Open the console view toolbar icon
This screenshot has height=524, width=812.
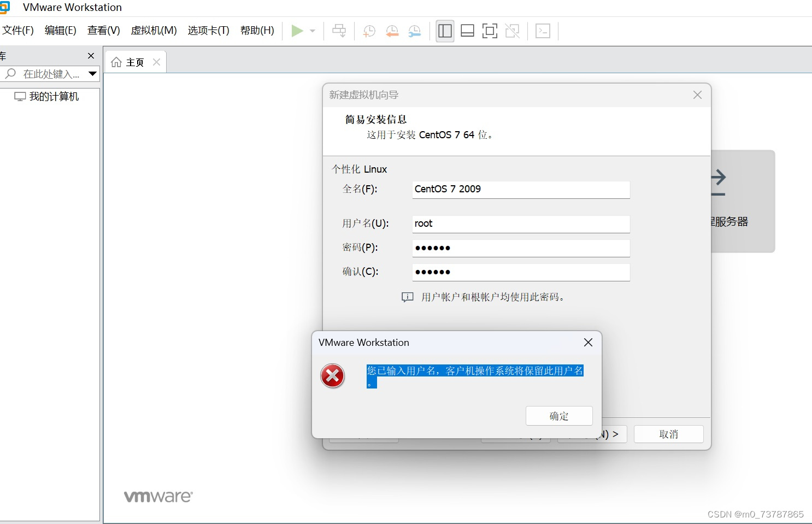[x=543, y=31]
